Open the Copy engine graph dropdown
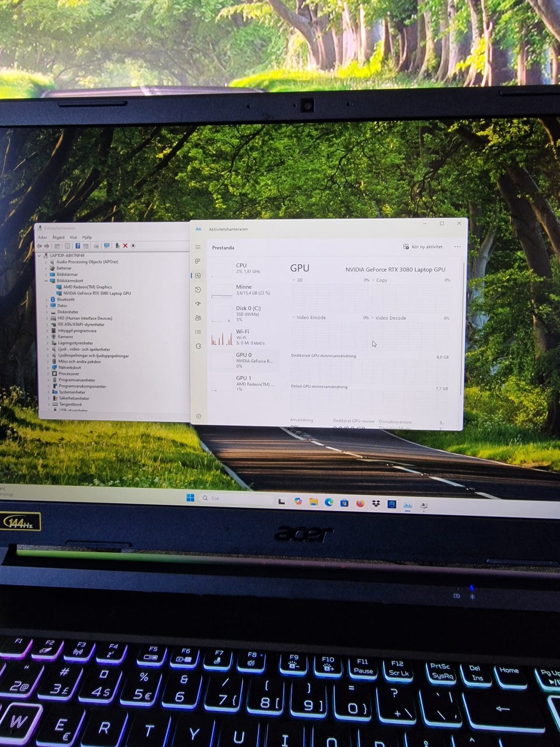Viewport: 560px width, 747px height. click(380, 280)
